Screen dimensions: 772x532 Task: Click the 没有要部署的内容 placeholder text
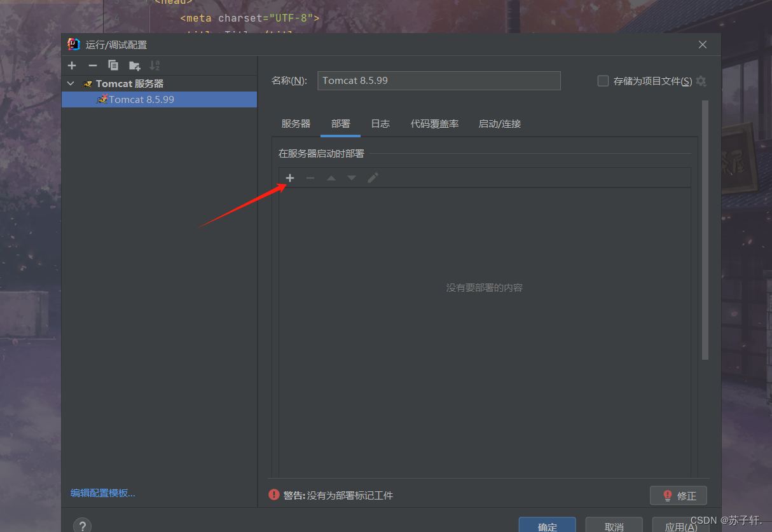tap(485, 288)
